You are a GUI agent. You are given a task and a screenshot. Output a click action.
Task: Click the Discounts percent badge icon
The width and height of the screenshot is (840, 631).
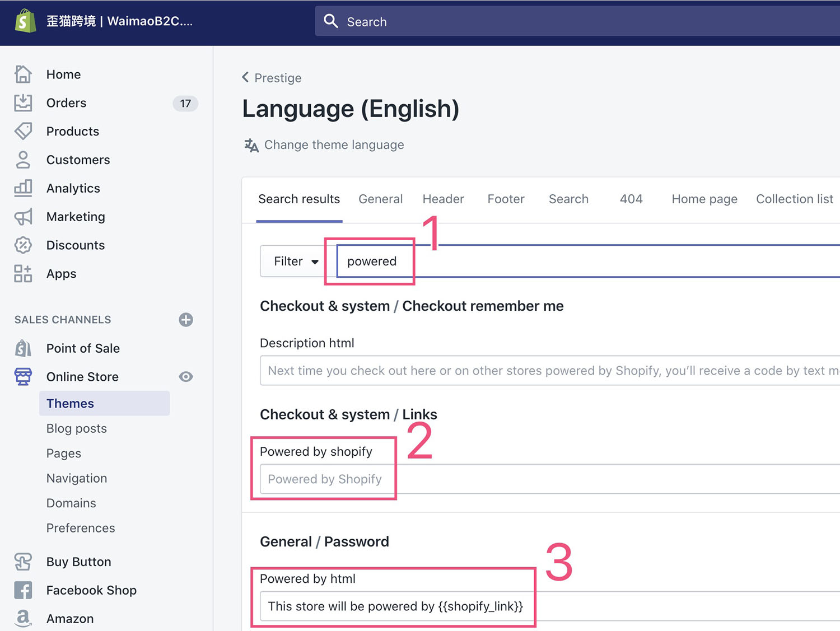click(23, 245)
